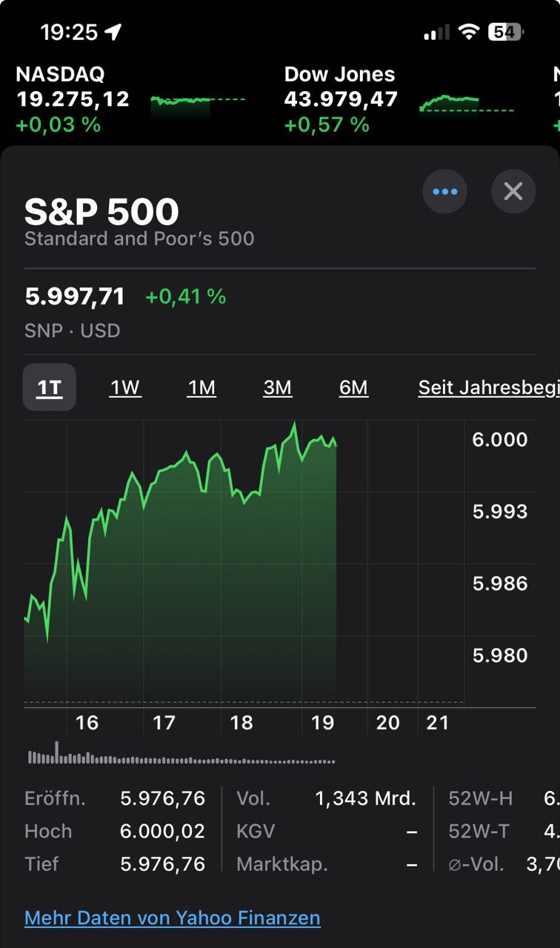Show the 3M chart range
560x948 pixels.
tap(278, 387)
